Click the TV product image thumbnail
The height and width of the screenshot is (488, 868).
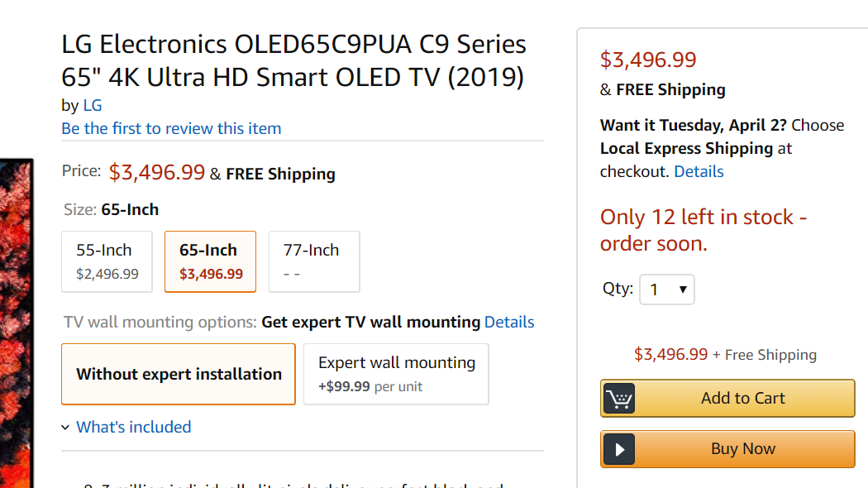pos(17,323)
